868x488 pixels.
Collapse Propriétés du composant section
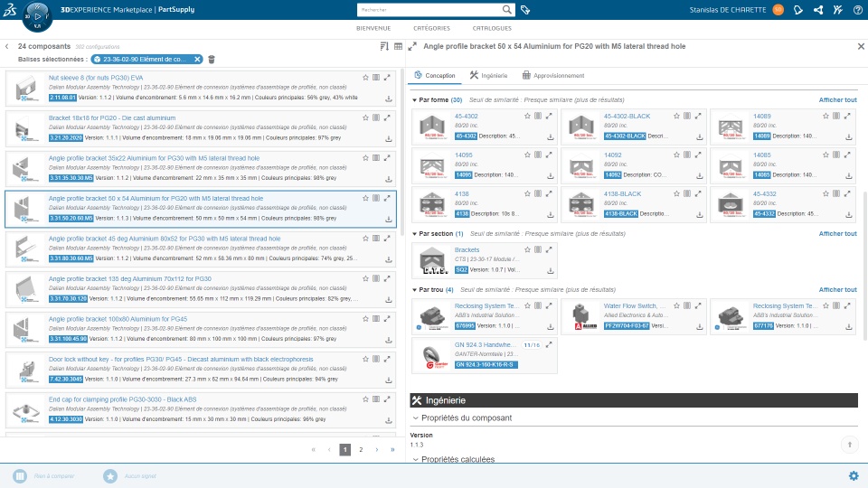click(x=416, y=418)
